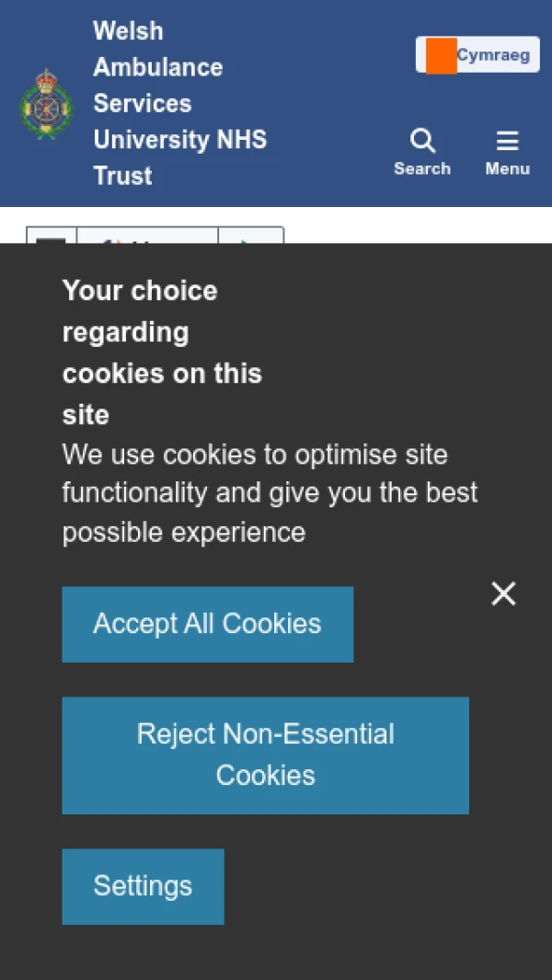The width and height of the screenshot is (552, 980).
Task: Open the hamburger menu icon
Action: click(x=507, y=141)
